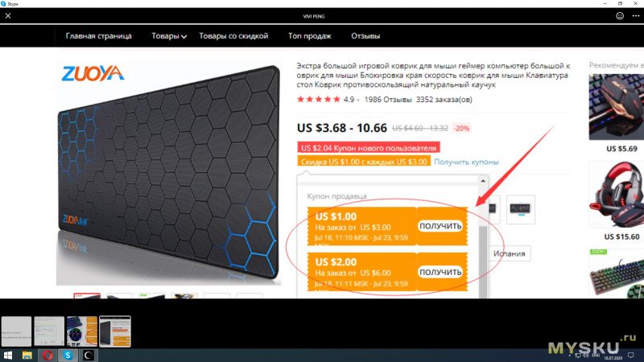This screenshot has height=362, width=644.
Task: Go to Главная страница tab
Action: pos(98,36)
